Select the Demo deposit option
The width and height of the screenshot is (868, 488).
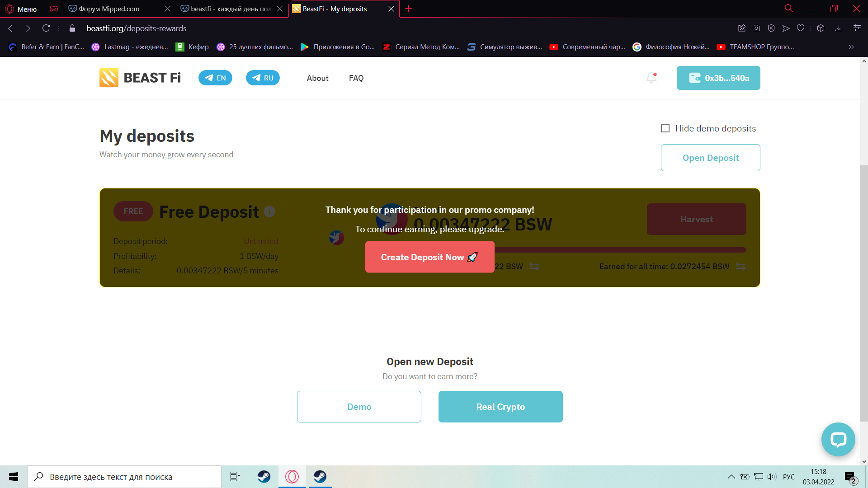[359, 407]
